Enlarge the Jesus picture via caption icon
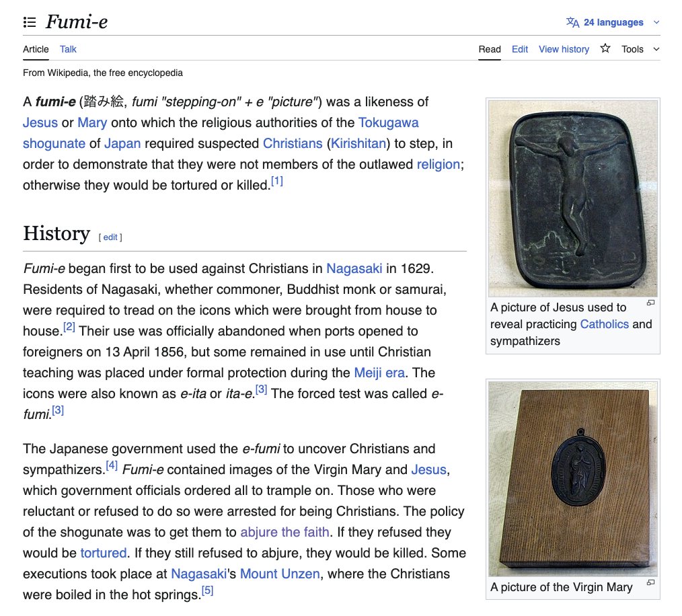The image size is (682, 616). click(x=650, y=303)
